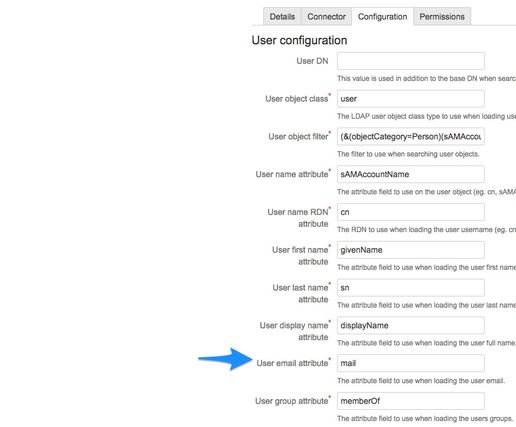Screen dimensions: 516x427
Task: Click the User display name attribute label
Action: click(x=294, y=331)
